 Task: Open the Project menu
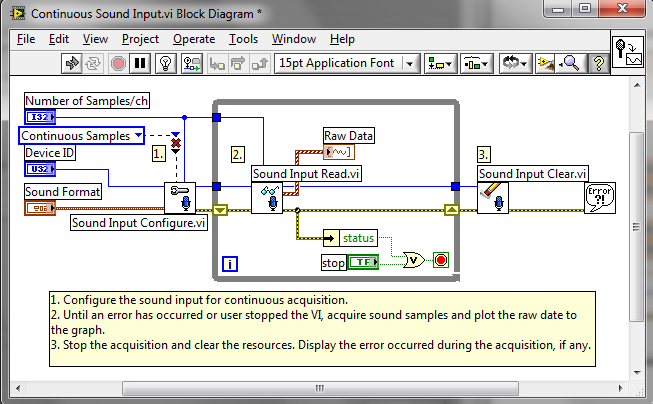click(x=140, y=39)
